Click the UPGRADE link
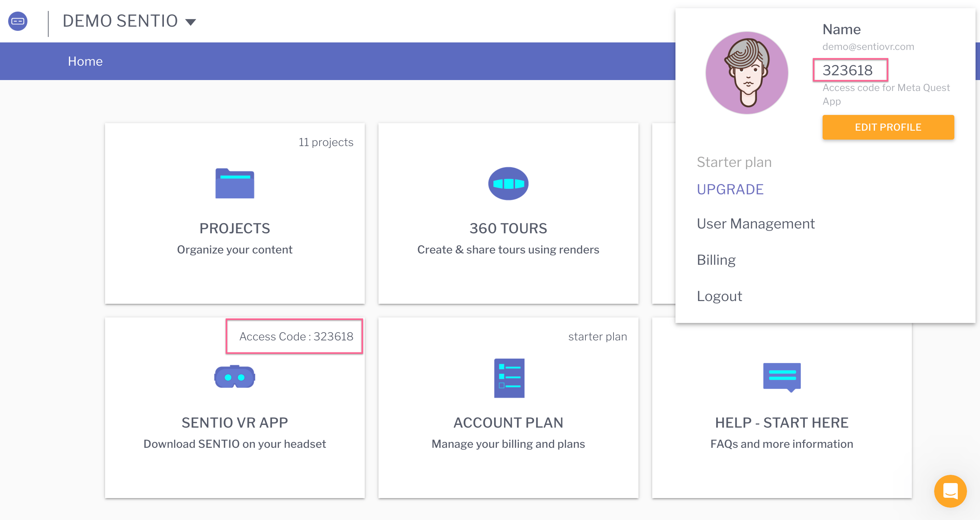Viewport: 980px width, 520px height. tap(730, 189)
